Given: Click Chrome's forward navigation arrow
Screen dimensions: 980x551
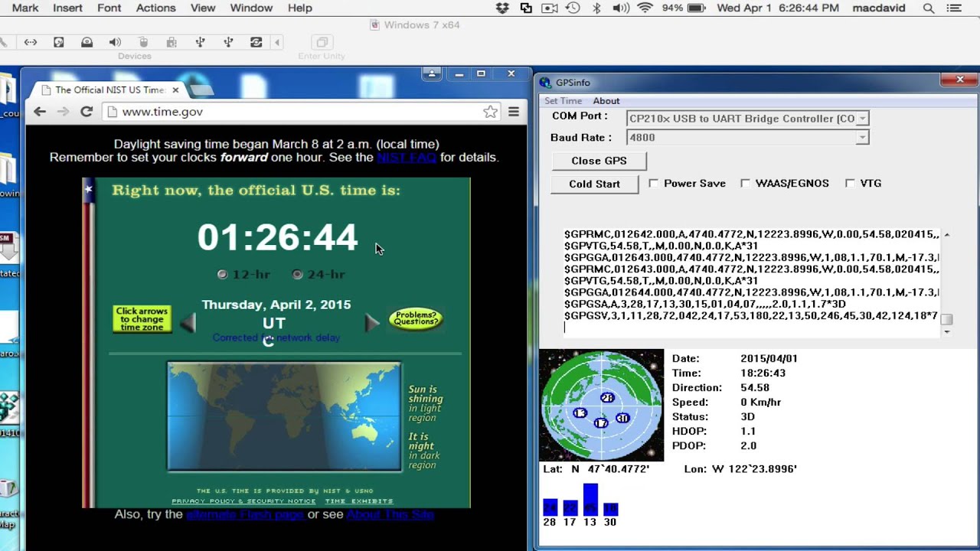Looking at the screenshot, I should [x=63, y=112].
